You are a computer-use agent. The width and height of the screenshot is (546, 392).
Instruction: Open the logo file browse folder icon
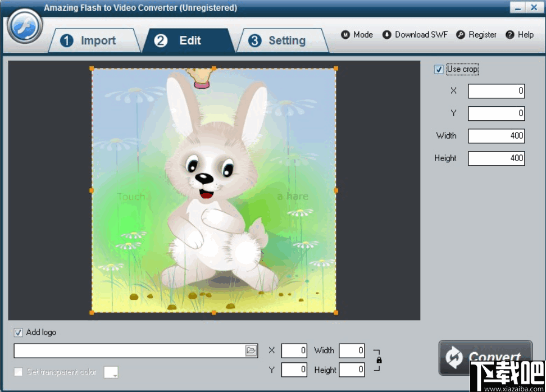[x=251, y=350]
